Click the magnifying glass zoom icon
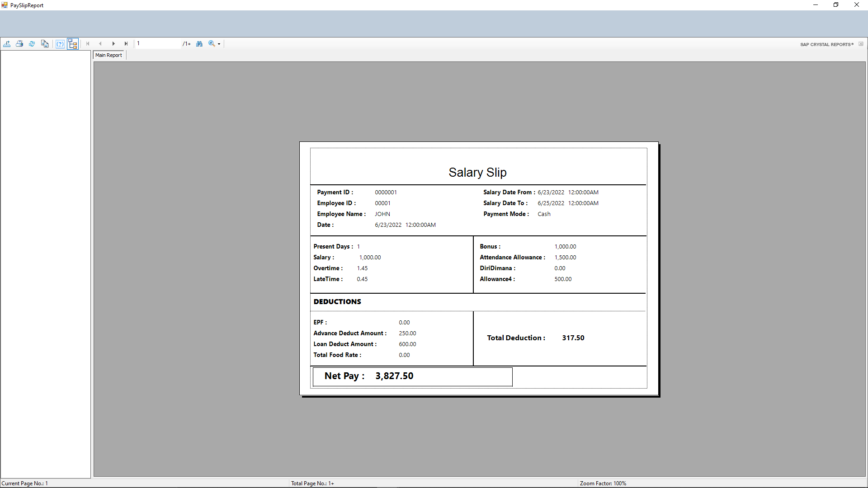This screenshot has width=868, height=488. 212,43
